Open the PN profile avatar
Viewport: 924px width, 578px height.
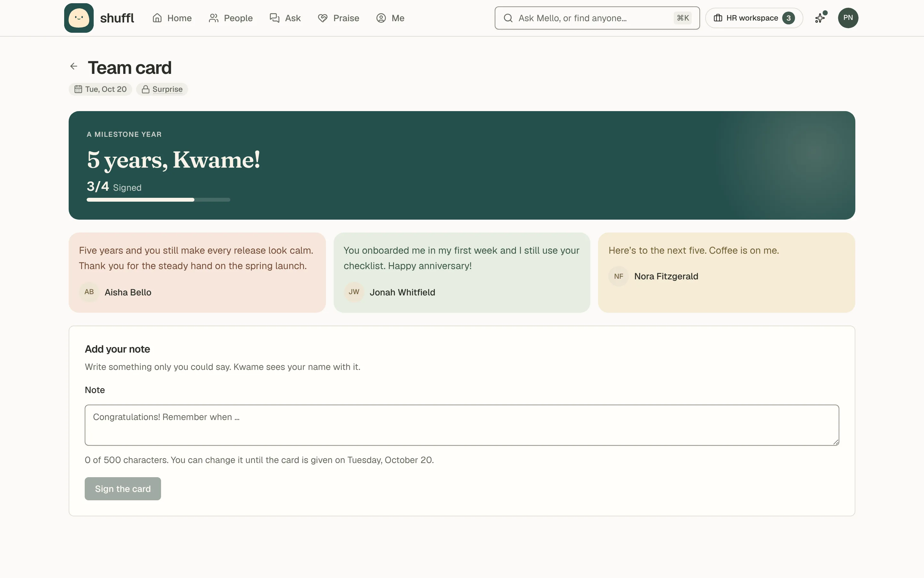pos(848,18)
